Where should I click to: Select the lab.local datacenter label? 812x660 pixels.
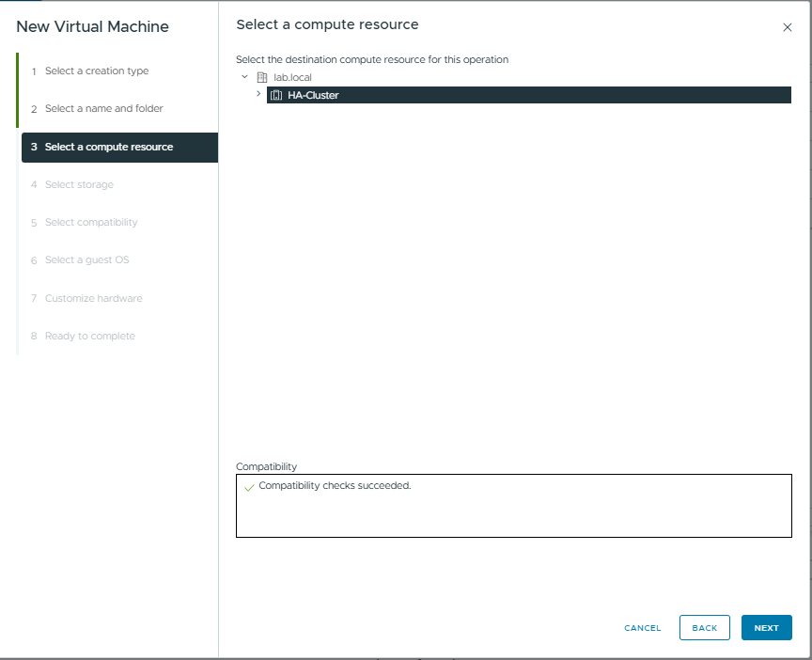click(x=292, y=77)
